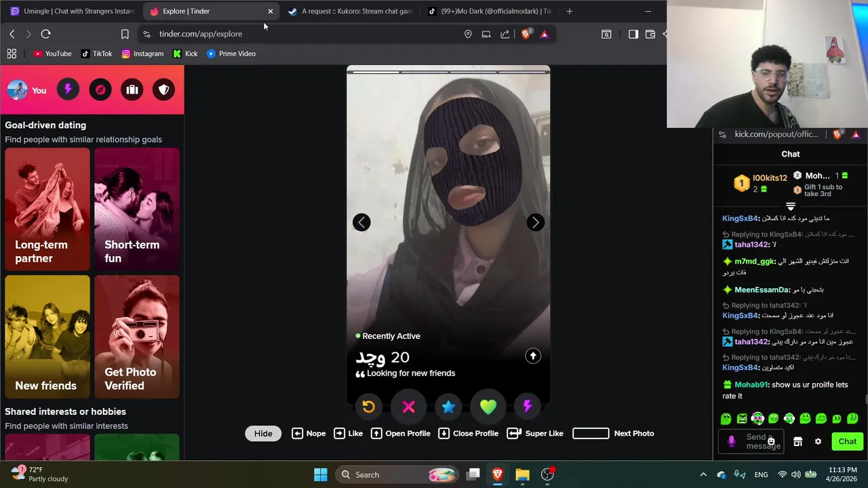Open the Kick bookmark
868x488 pixels.
pos(185,54)
